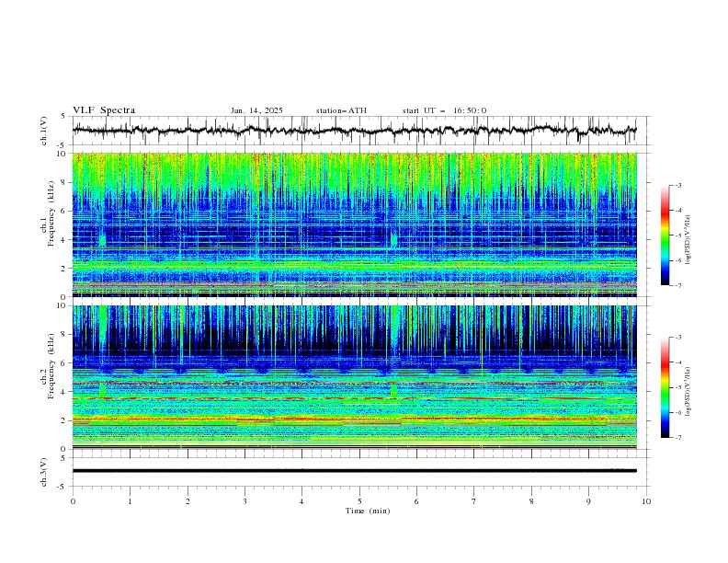728x563 pixels.
Task: Click time axis tick label "7"
Action: (x=474, y=501)
